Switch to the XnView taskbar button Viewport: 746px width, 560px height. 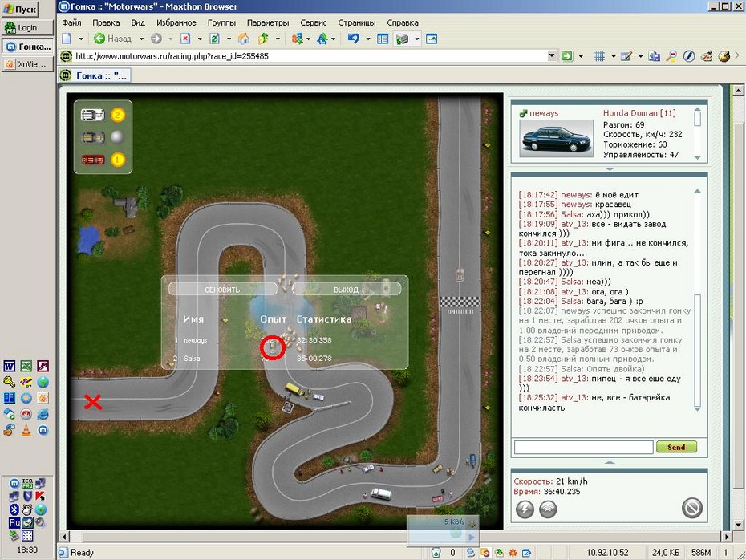pos(27,63)
